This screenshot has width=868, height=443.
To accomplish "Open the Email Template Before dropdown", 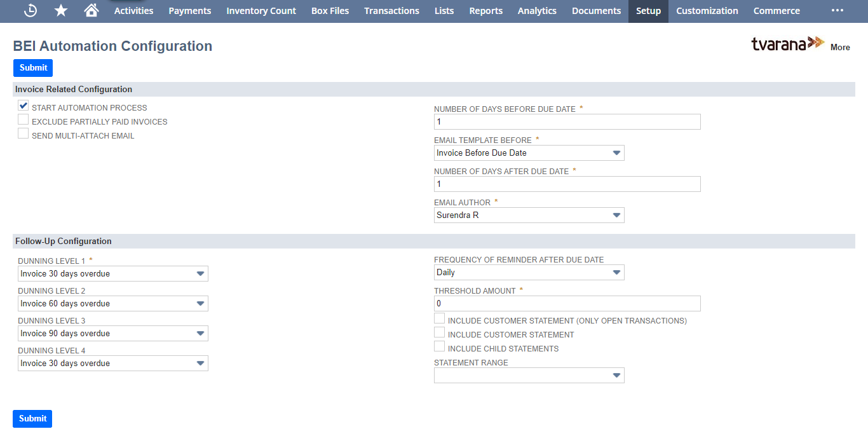I will tap(615, 153).
